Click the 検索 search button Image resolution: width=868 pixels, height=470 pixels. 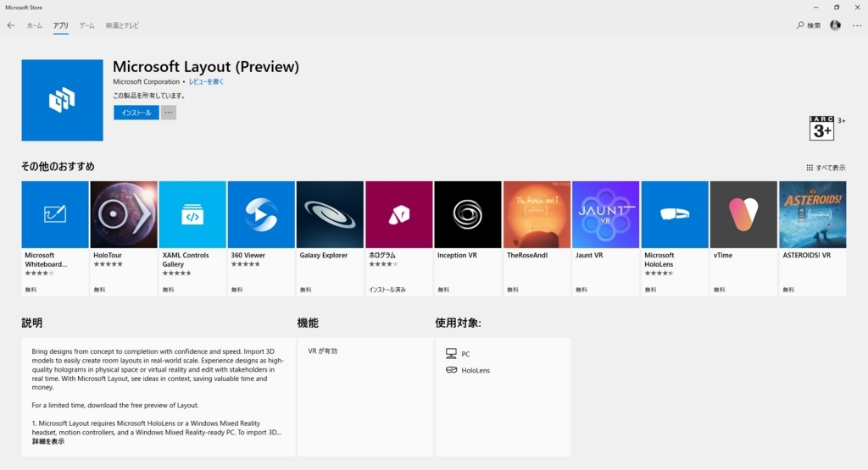[x=809, y=25]
